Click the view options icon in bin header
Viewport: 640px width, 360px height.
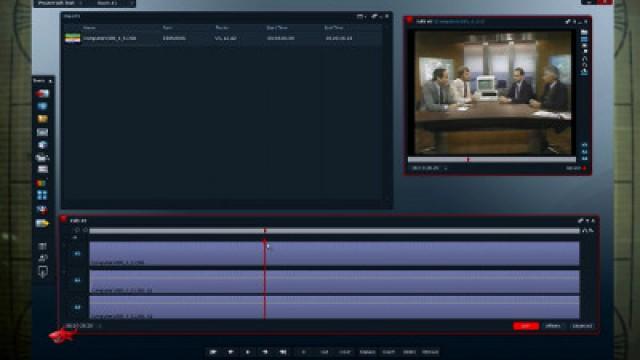360,17
